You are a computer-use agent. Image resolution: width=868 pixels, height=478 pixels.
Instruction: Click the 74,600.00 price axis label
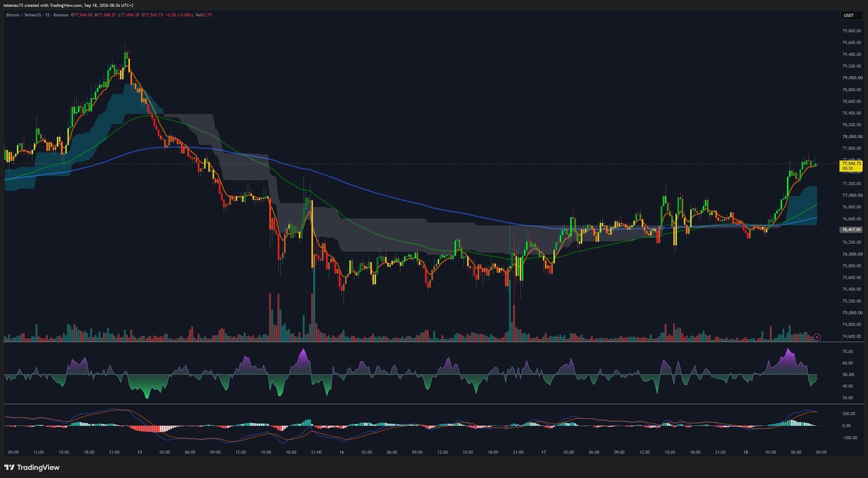point(852,336)
